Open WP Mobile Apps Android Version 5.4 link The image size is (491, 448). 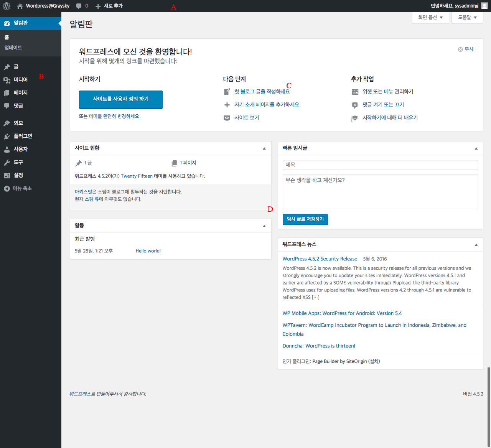[342, 313]
